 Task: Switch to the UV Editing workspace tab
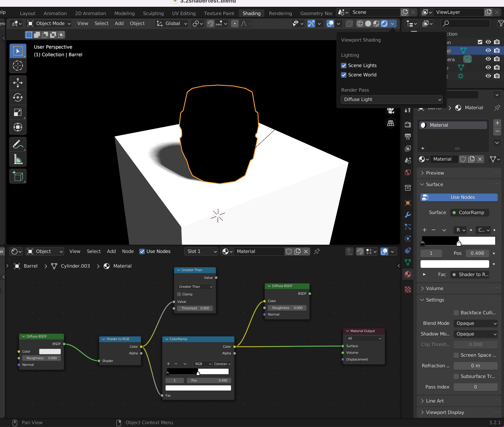tap(184, 13)
